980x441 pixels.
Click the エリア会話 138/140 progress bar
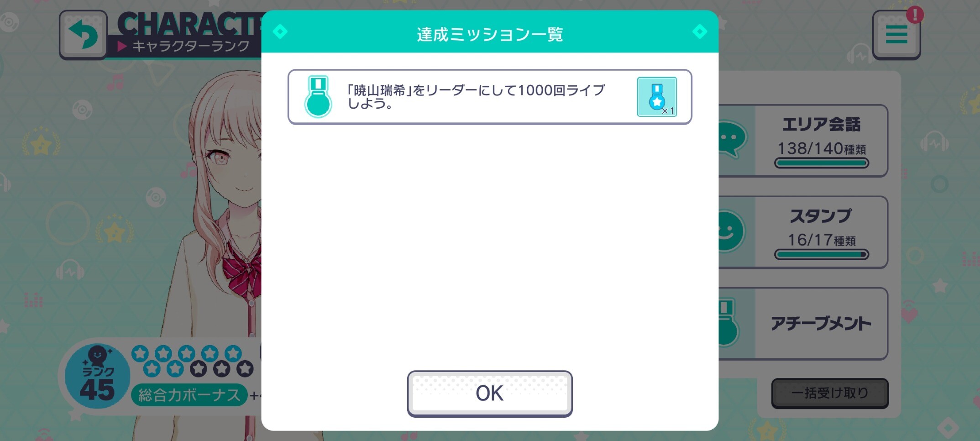click(x=822, y=163)
